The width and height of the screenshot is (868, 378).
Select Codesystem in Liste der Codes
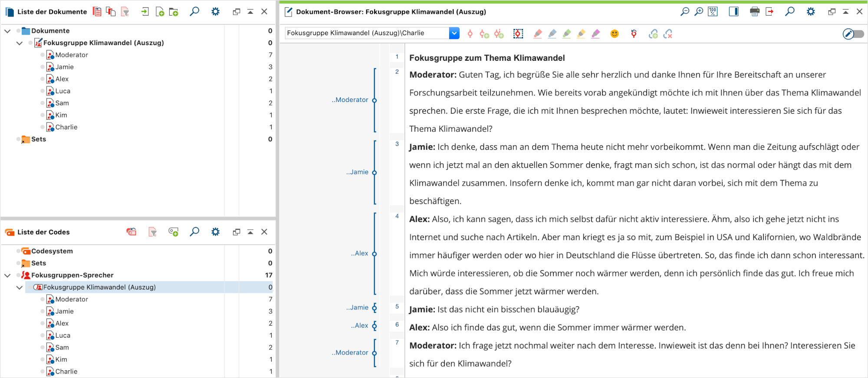(52, 251)
